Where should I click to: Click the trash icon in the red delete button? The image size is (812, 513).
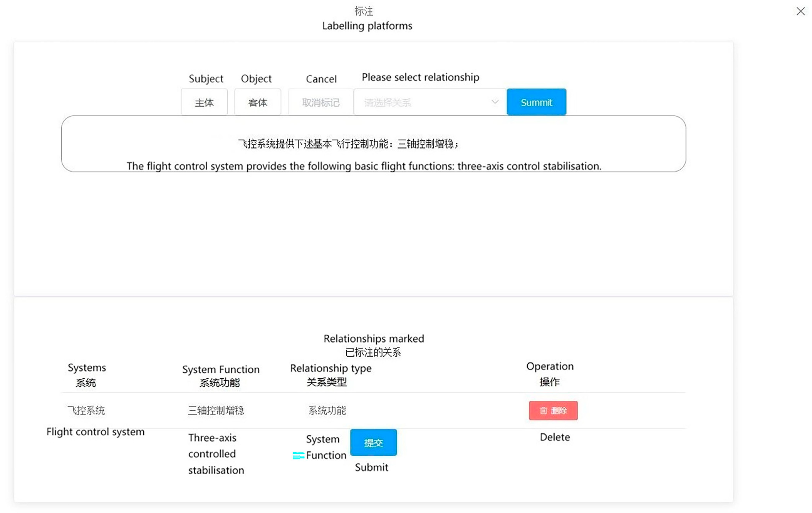(x=543, y=411)
